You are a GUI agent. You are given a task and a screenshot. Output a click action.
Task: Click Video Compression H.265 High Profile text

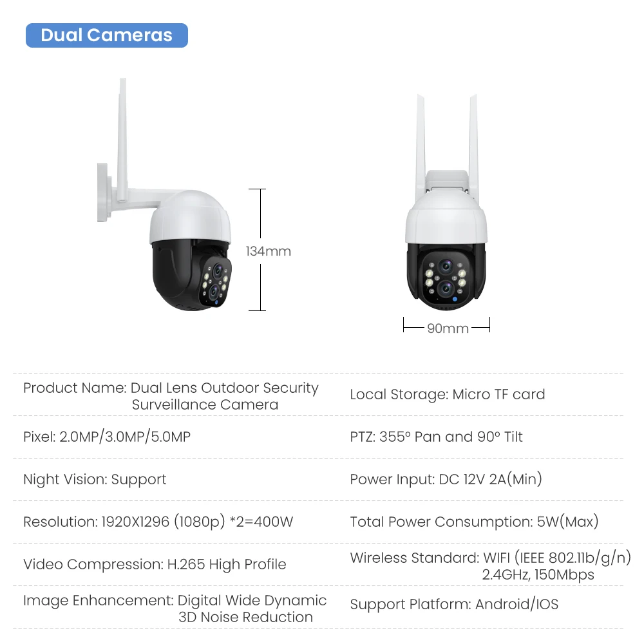[155, 564]
